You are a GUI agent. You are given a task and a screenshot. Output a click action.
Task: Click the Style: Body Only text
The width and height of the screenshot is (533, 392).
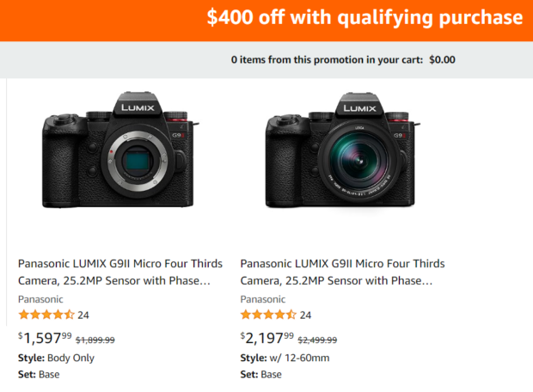pyautogui.click(x=56, y=358)
